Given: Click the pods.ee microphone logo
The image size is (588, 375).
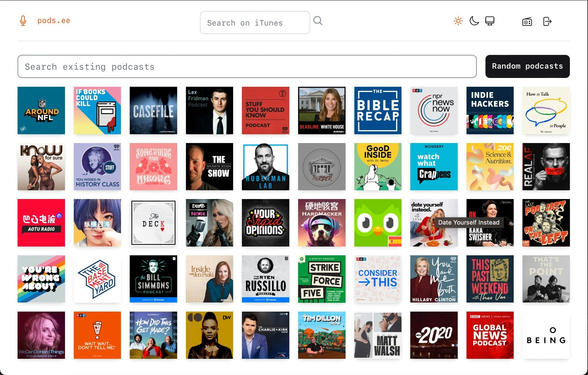Looking at the screenshot, I should [23, 21].
